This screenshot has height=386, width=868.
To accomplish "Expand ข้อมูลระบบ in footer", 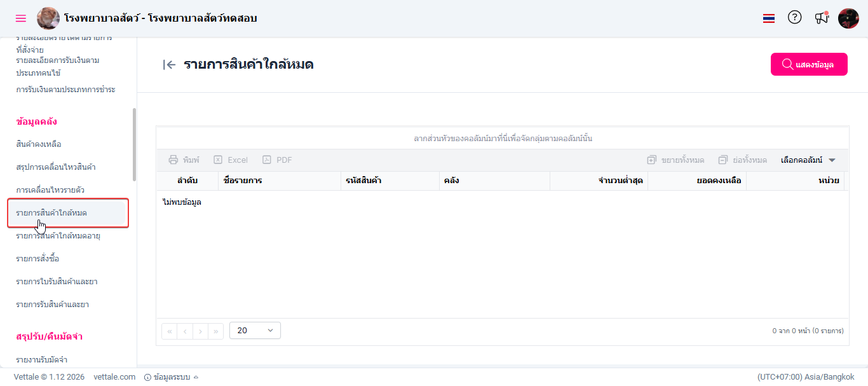I will tap(172, 377).
